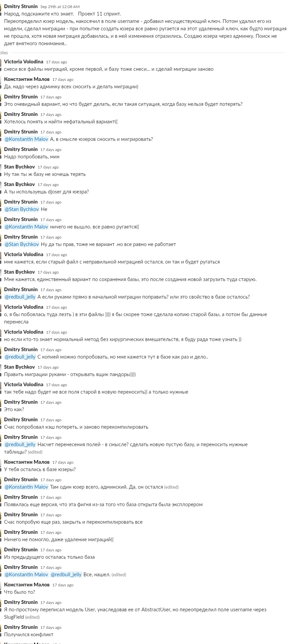Click the avatar beside Victoria Volodina's "снеси все файлы" reply
The height and width of the screenshot is (644, 290).
pyautogui.click(x=1, y=65)
